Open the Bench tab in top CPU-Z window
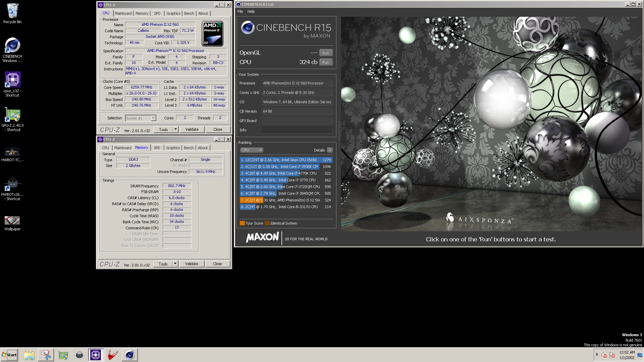This screenshot has width=644, height=362. (x=189, y=13)
